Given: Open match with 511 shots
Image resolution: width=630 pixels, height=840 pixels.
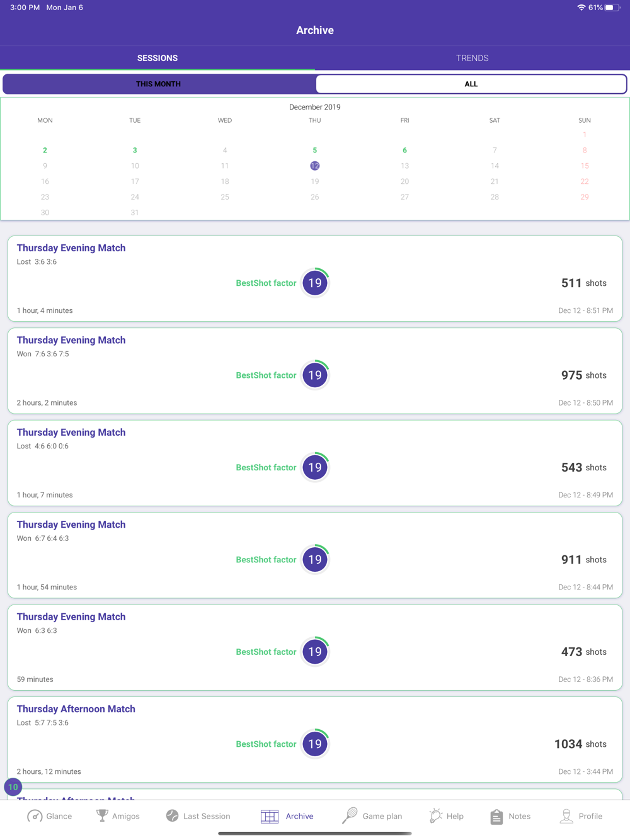Looking at the screenshot, I should (x=315, y=279).
